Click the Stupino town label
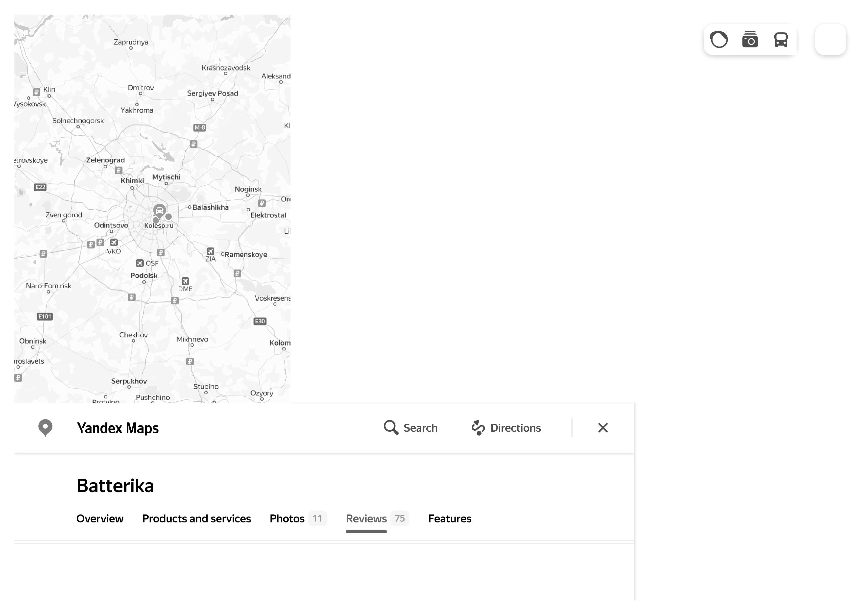Image resolution: width=868 pixels, height=614 pixels. pyautogui.click(x=206, y=386)
